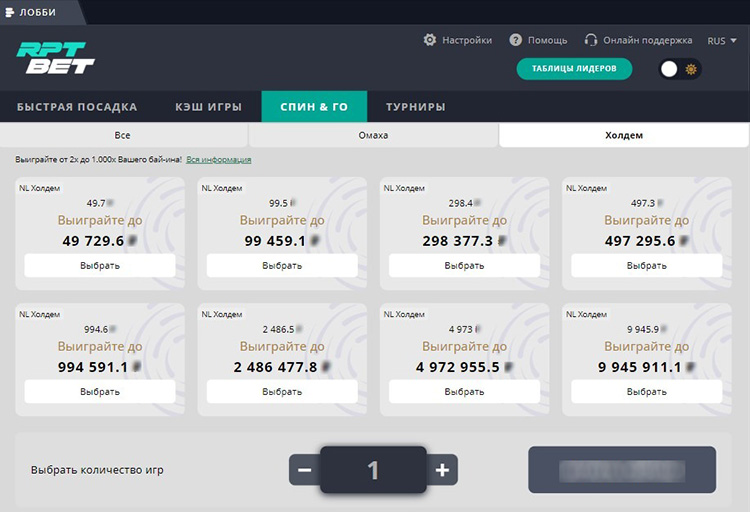
Task: Show all games with Все filter
Action: tap(123, 135)
